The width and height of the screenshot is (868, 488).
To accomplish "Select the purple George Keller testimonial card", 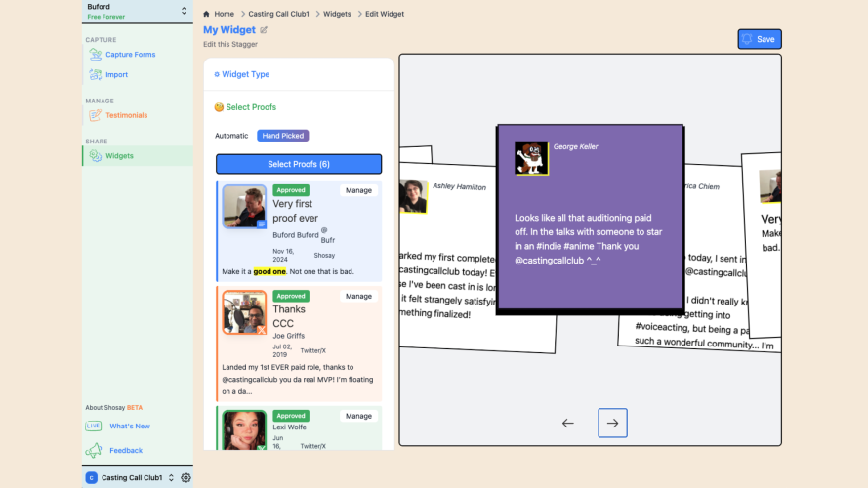I will coord(590,218).
